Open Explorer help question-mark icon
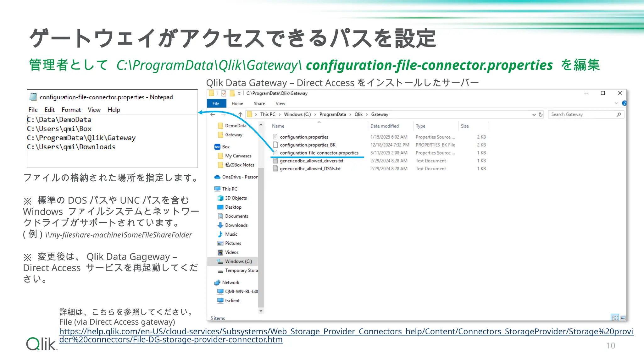The image size is (644, 362). (x=625, y=103)
